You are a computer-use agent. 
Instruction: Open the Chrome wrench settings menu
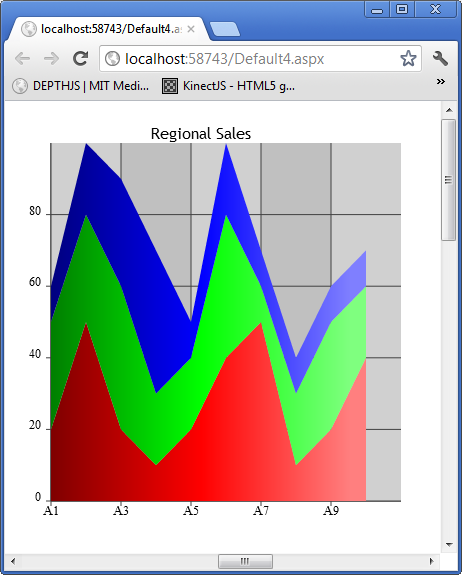coord(440,59)
